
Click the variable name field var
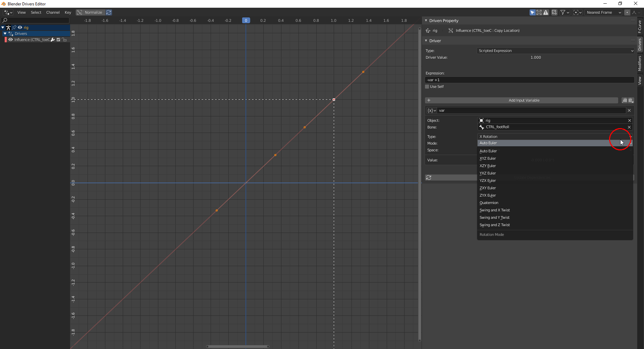tap(531, 110)
